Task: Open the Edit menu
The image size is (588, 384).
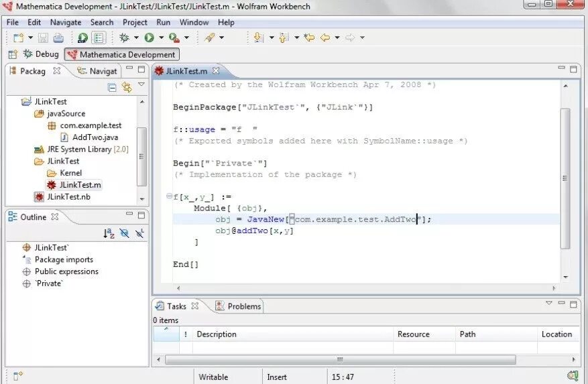Action: click(34, 23)
